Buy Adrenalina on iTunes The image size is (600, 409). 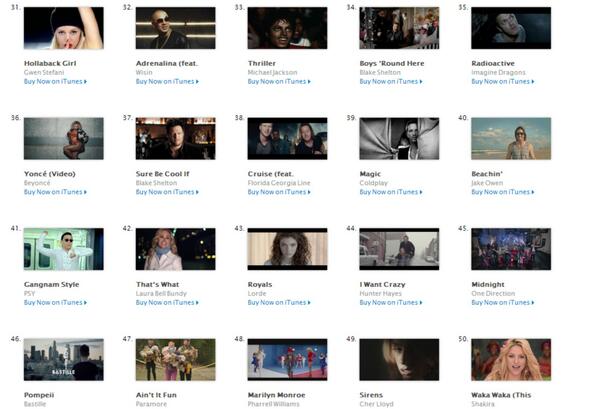(x=167, y=81)
